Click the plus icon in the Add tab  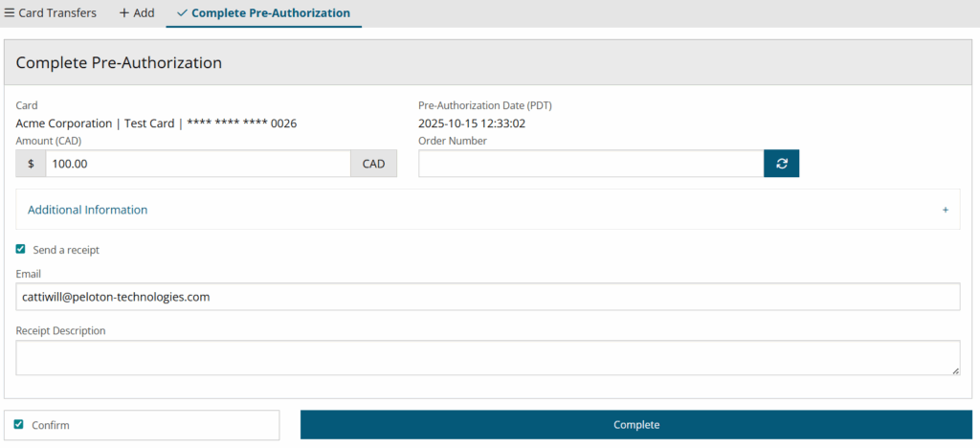123,13
